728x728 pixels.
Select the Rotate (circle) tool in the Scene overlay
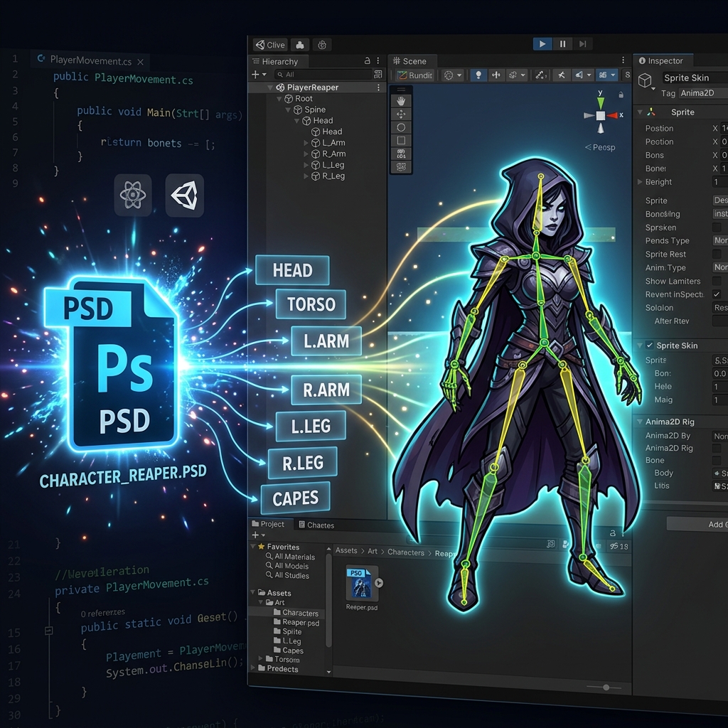pos(401,127)
